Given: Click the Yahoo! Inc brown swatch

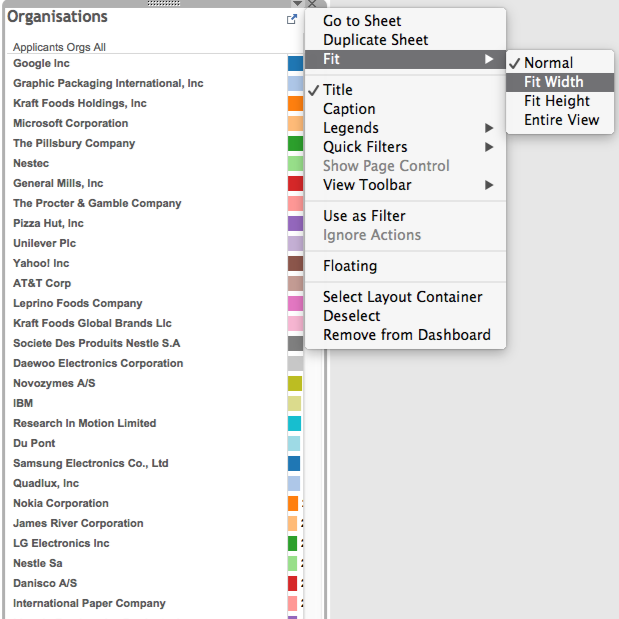Looking at the screenshot, I should [295, 263].
